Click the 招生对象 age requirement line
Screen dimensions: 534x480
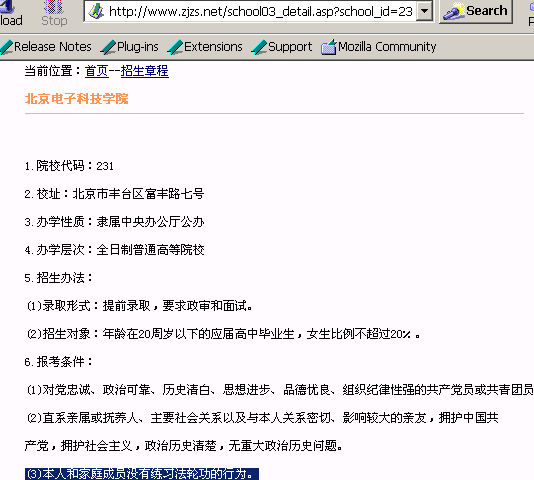(223, 334)
